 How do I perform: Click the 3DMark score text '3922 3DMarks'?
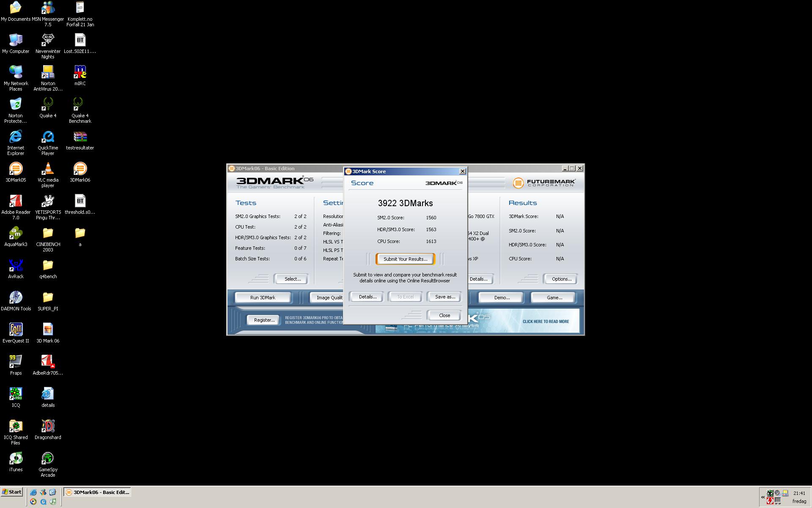click(x=405, y=203)
